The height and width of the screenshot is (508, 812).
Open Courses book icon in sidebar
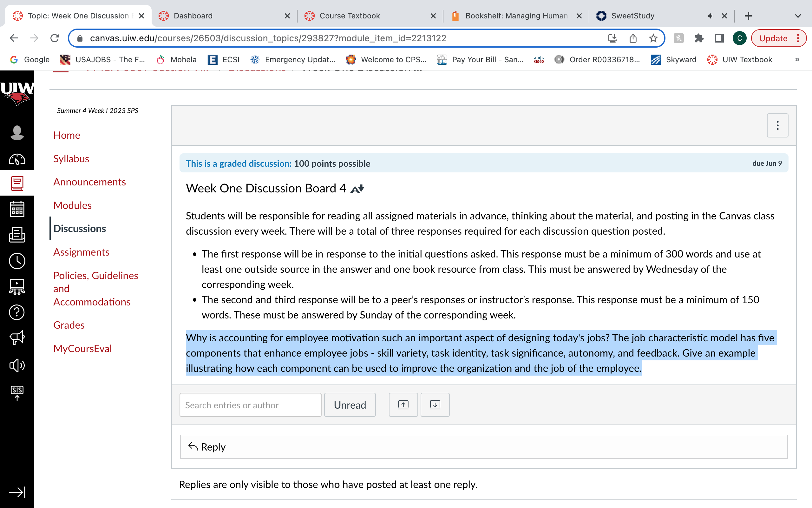pos(17,184)
